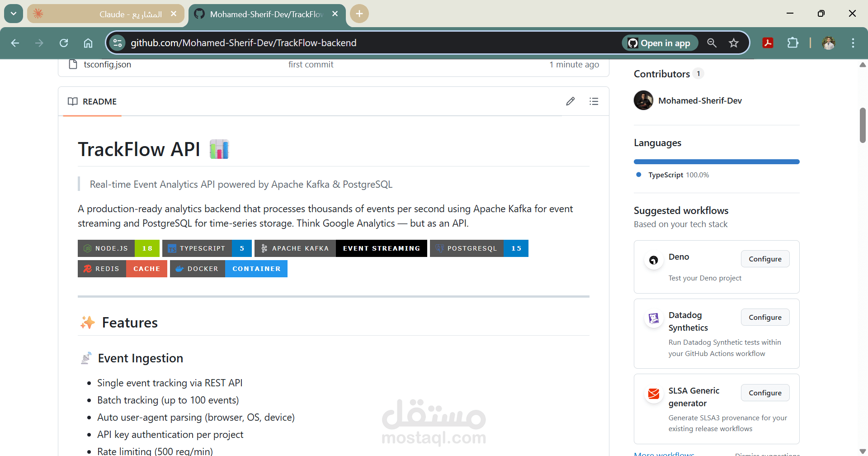Open the browser home page

click(88, 43)
